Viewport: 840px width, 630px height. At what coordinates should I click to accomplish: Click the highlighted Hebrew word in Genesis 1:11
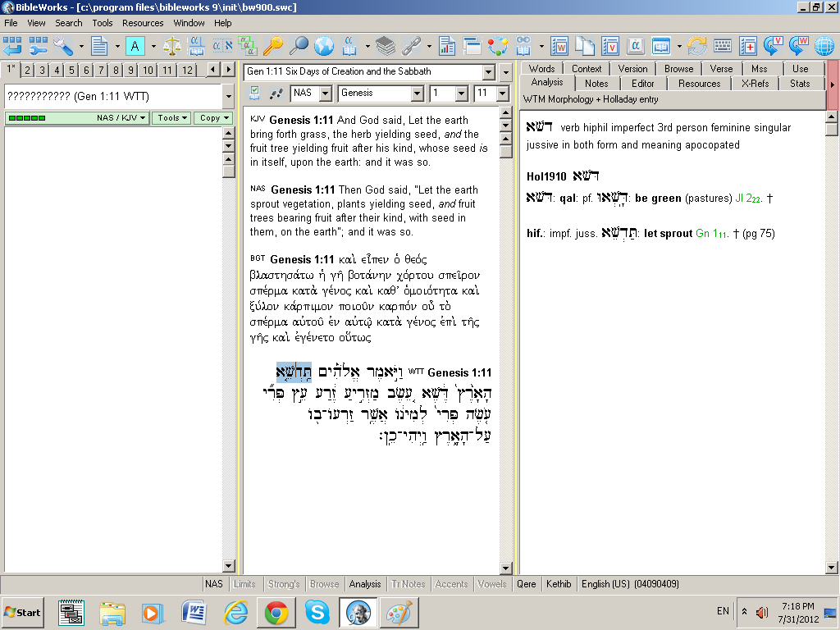click(294, 372)
